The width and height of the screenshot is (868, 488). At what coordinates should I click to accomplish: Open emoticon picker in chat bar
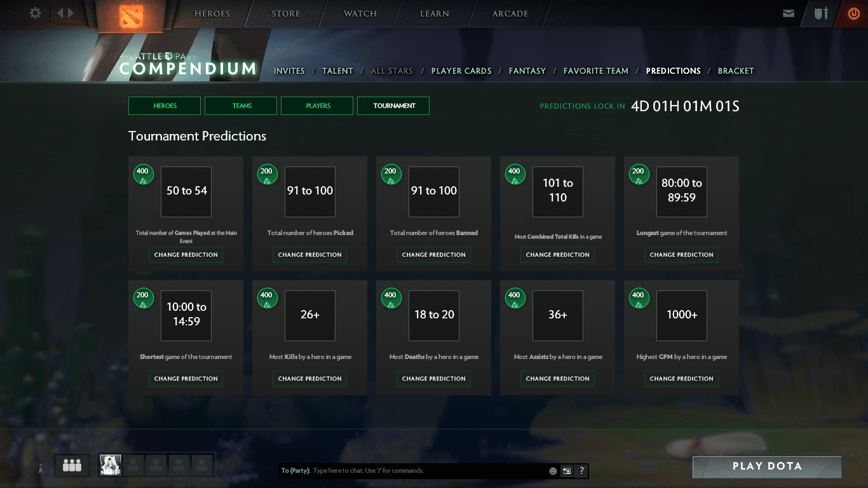(x=552, y=470)
